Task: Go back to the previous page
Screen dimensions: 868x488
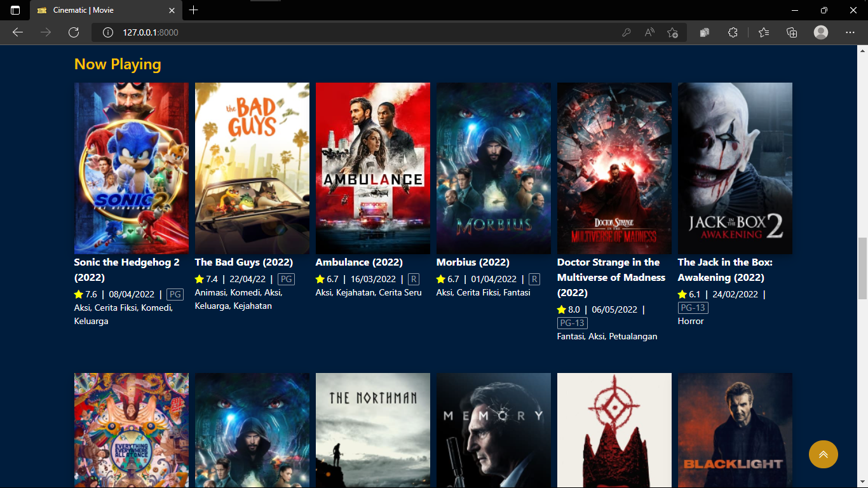Action: pyautogui.click(x=18, y=32)
